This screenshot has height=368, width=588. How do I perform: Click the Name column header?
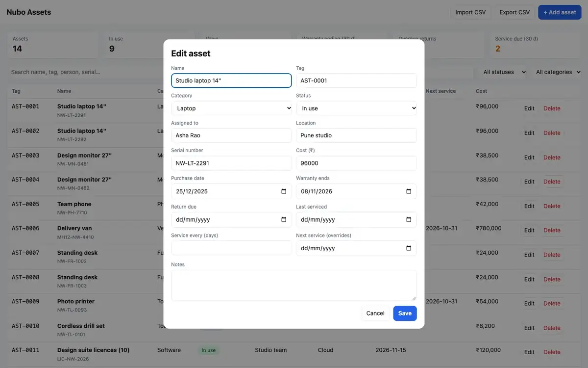point(64,91)
